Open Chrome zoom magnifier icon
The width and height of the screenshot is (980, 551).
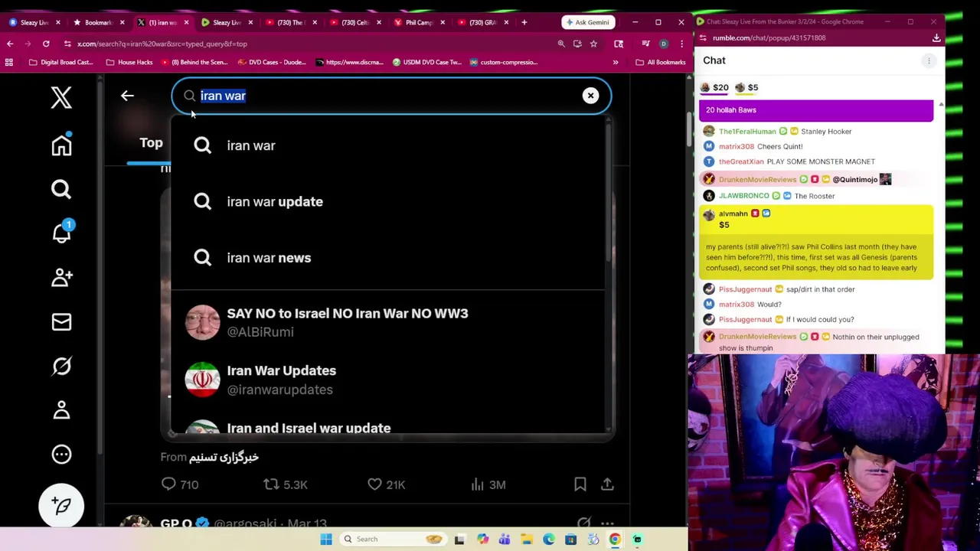561,44
